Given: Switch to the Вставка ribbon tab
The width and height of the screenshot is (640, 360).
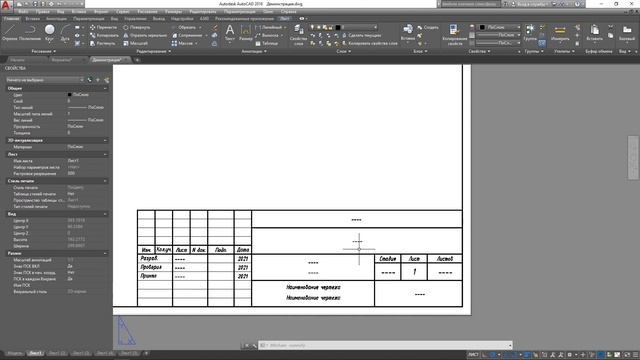Looking at the screenshot, I should click(x=32, y=19).
